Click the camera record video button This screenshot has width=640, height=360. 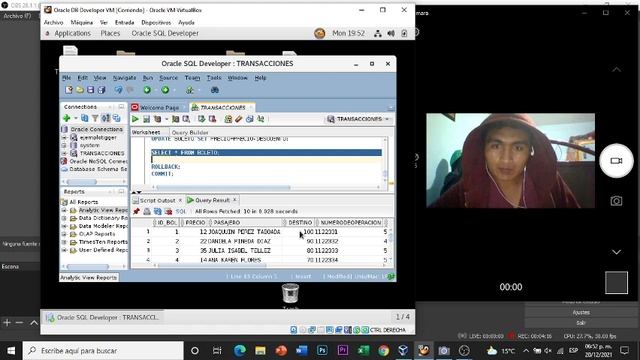point(616,161)
